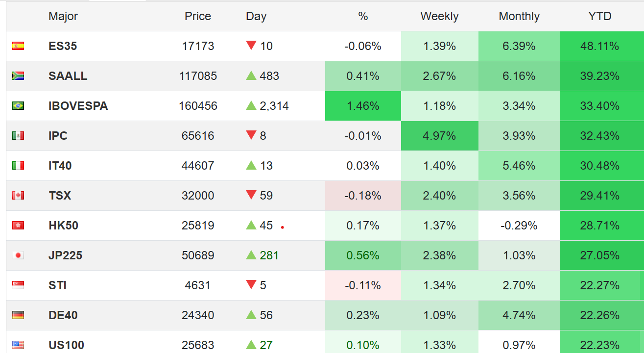The height and width of the screenshot is (353, 644).
Task: Click the red down arrow in TSX row
Action: click(x=251, y=195)
